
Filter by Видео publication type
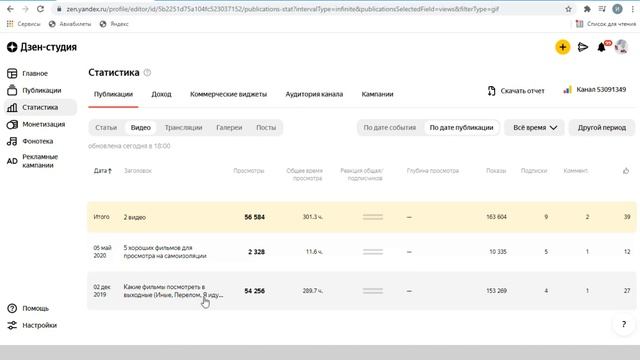(x=140, y=128)
